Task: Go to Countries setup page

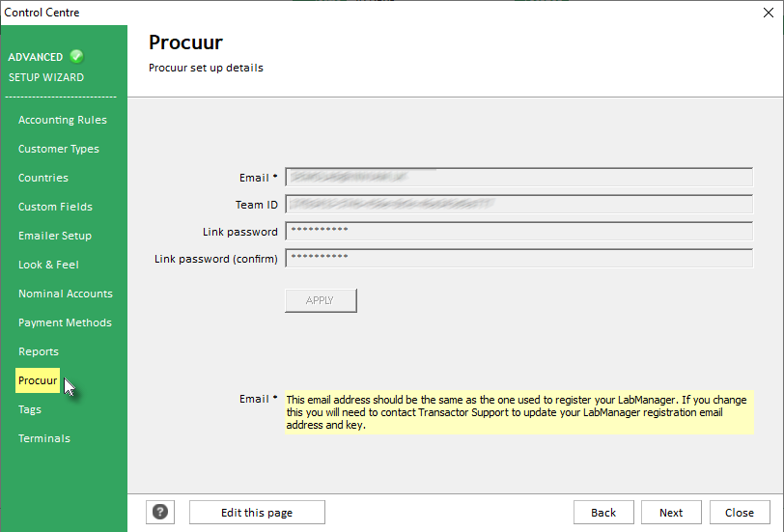Action: (43, 178)
